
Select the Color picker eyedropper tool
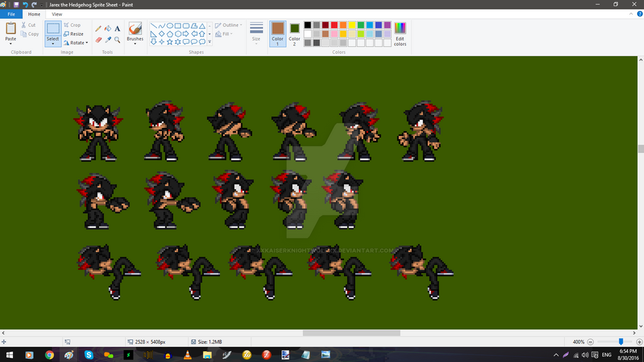(x=108, y=40)
